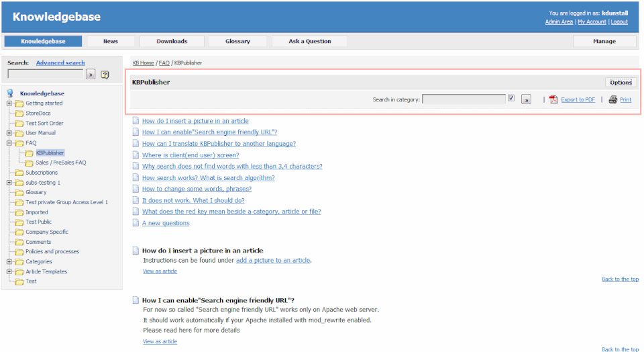Click document icon beside 'A new questions'
The height and width of the screenshot is (352, 644).
[136, 223]
